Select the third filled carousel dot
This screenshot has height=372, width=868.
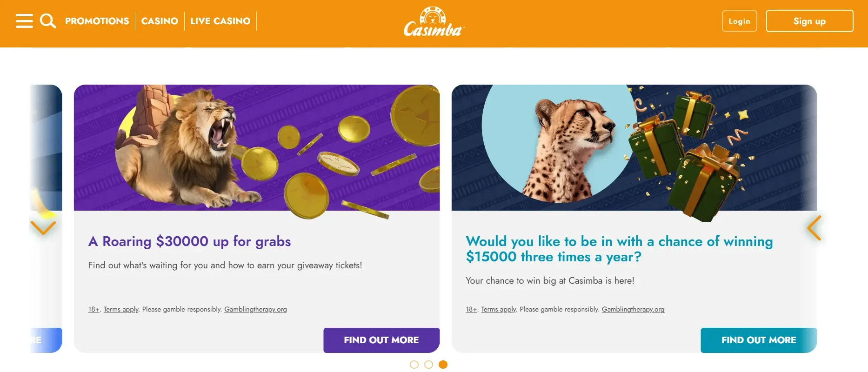tap(443, 365)
